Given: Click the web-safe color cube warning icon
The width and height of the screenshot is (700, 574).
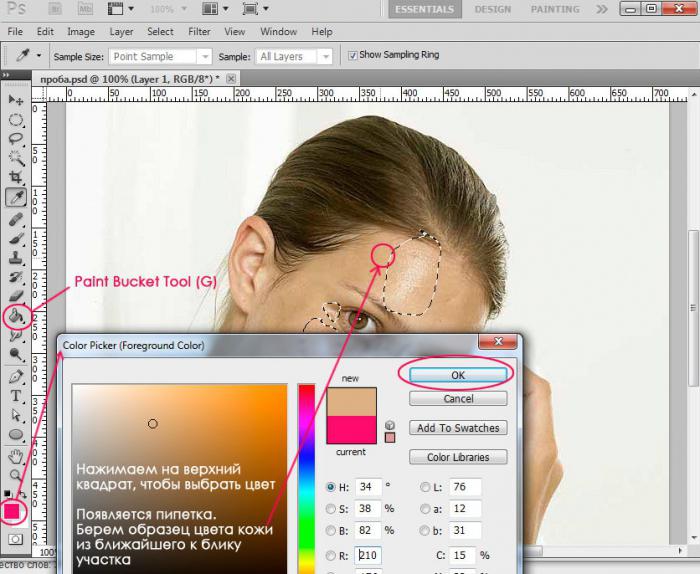Looking at the screenshot, I should tap(389, 424).
